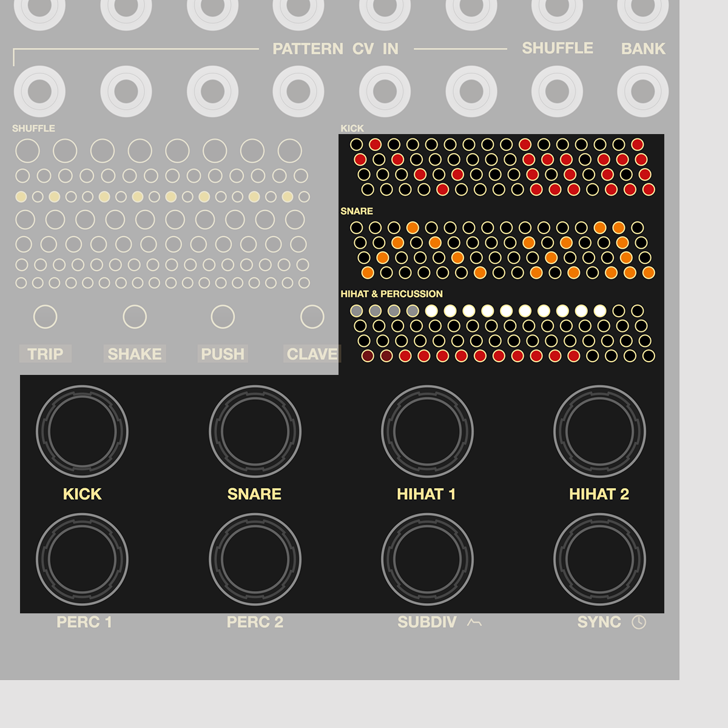Click the HIHAT 2 label

(599, 494)
